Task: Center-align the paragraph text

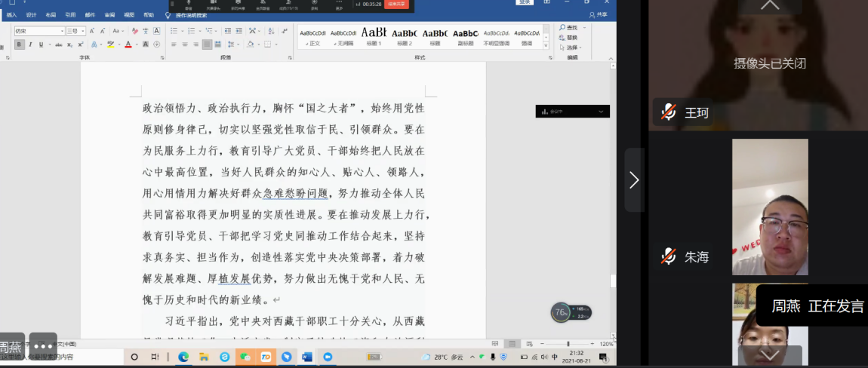Action: 184,44
